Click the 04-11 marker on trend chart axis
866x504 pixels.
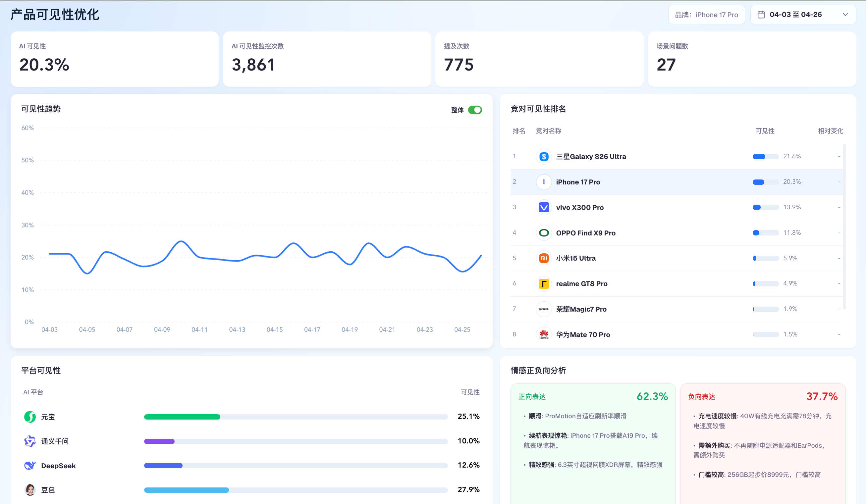(x=199, y=329)
